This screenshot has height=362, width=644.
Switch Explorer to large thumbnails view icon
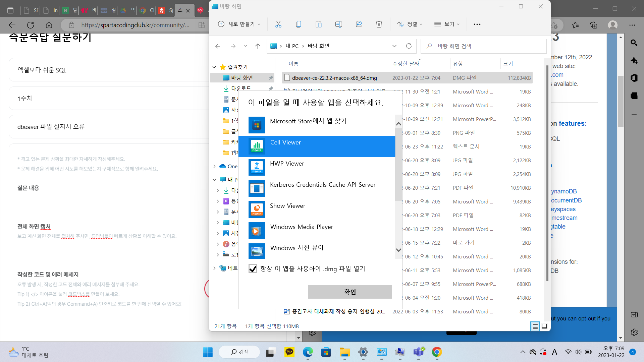click(544, 326)
